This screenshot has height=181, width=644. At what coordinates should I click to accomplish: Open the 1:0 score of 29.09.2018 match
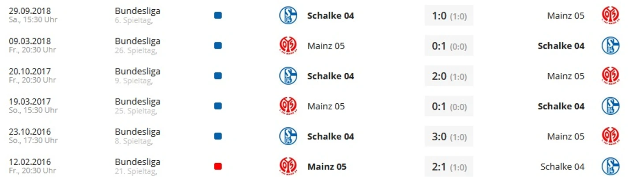click(x=449, y=16)
